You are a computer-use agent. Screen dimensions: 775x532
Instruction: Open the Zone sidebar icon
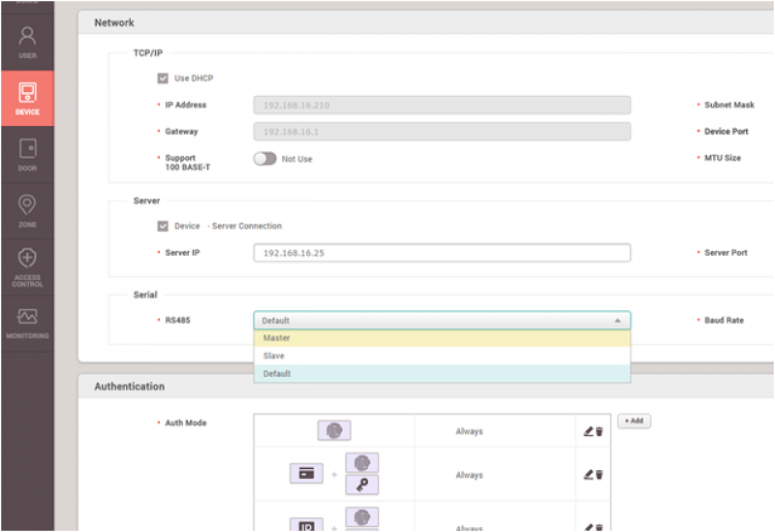pyautogui.click(x=27, y=210)
